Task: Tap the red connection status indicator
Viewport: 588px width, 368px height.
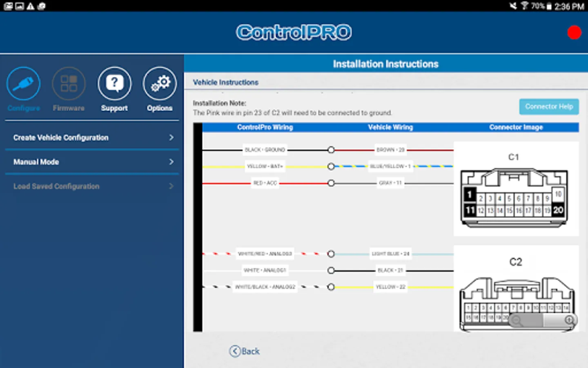Action: click(x=574, y=33)
